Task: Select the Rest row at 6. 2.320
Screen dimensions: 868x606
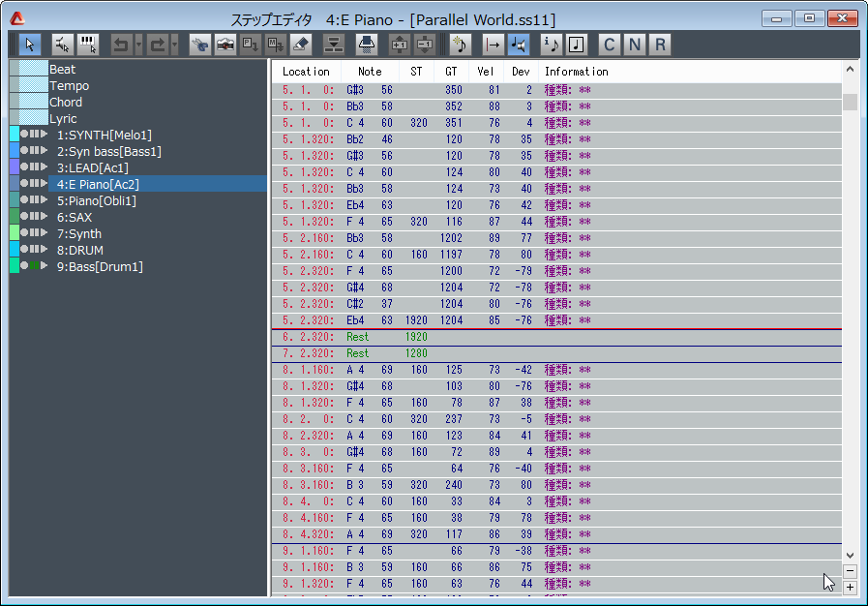Action: 556,337
